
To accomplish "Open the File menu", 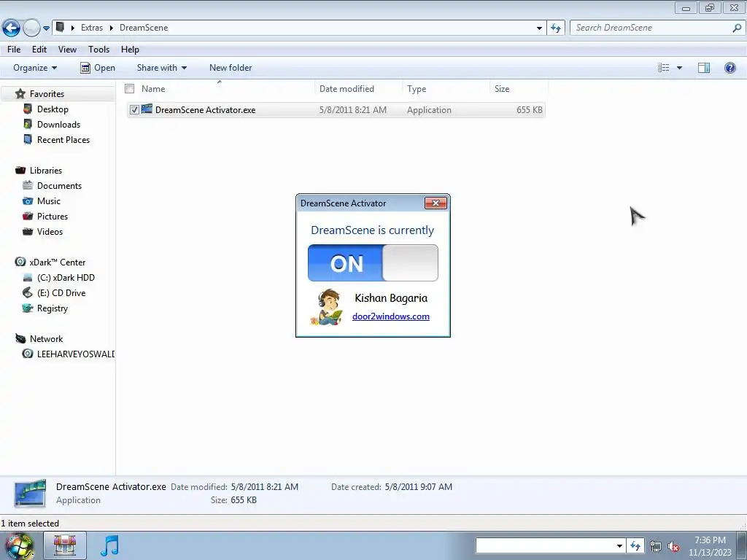I will (x=14, y=50).
